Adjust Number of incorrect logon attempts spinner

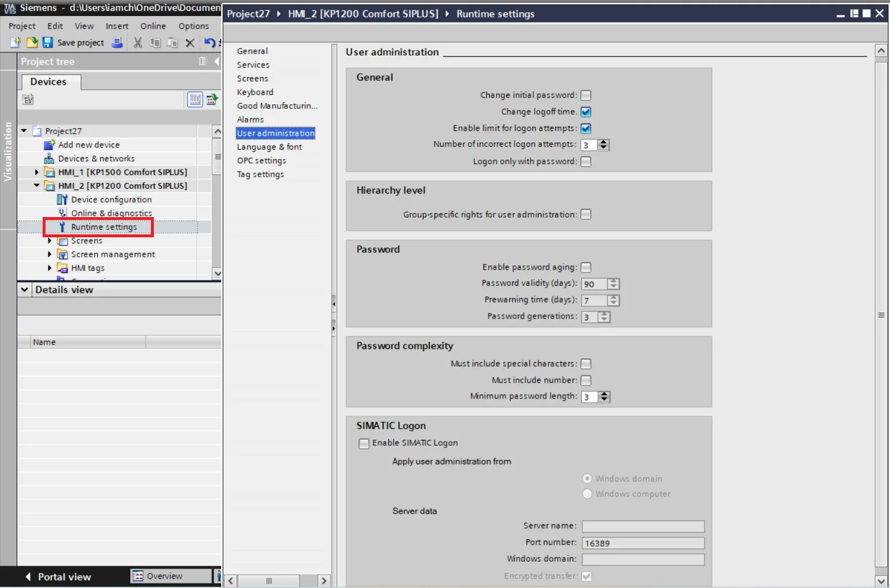[x=604, y=145]
